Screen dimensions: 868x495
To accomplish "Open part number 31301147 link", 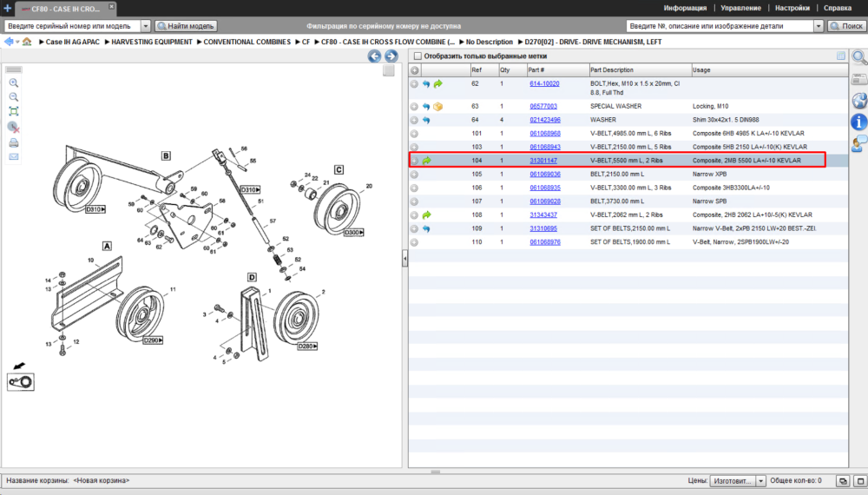I will point(543,161).
